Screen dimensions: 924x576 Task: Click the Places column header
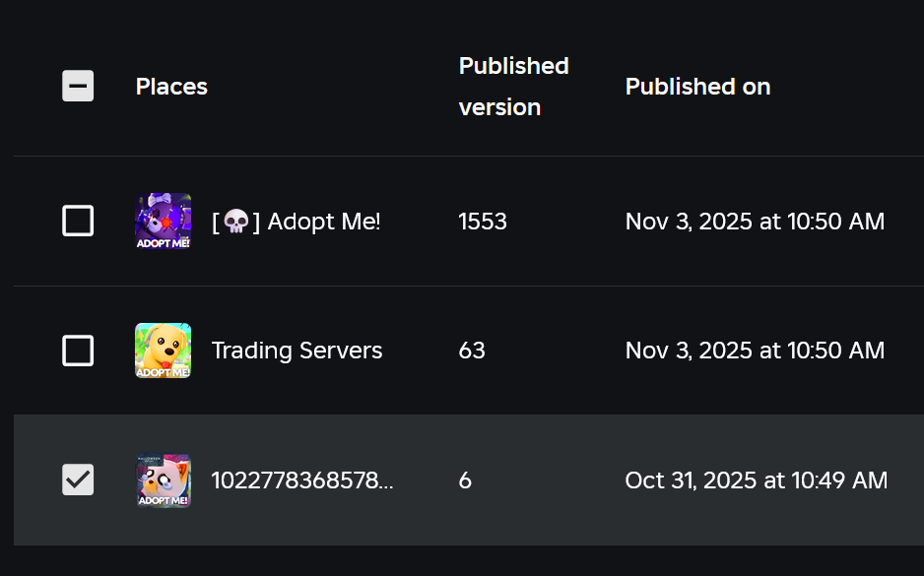171,87
